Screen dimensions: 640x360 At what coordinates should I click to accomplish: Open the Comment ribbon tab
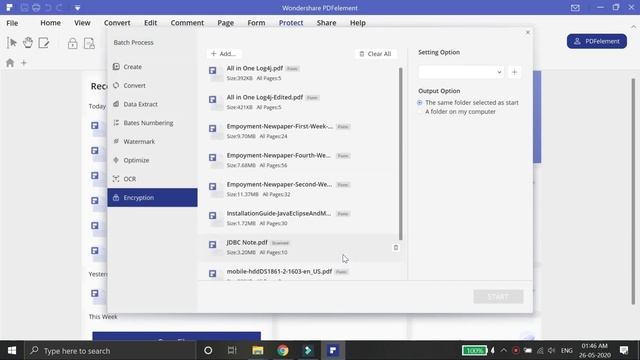[187, 23]
